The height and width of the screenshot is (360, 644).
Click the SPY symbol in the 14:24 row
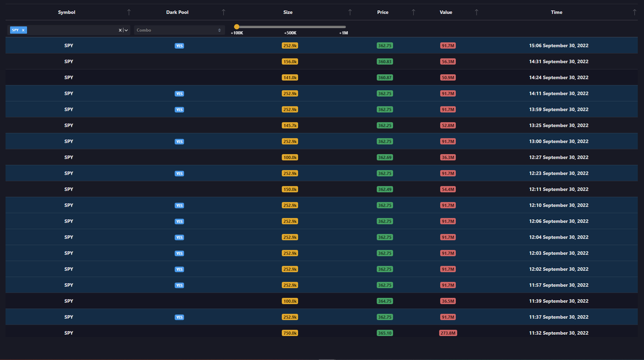point(69,77)
